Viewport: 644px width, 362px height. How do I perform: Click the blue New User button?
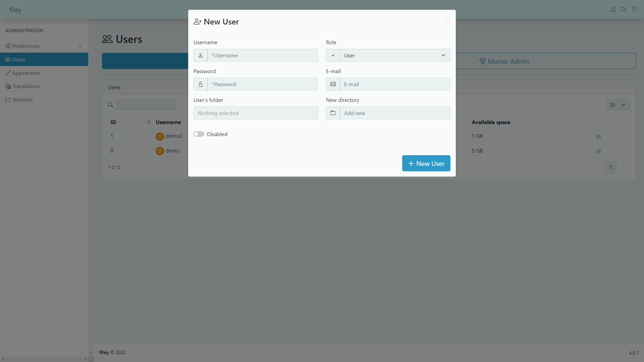[426, 163]
